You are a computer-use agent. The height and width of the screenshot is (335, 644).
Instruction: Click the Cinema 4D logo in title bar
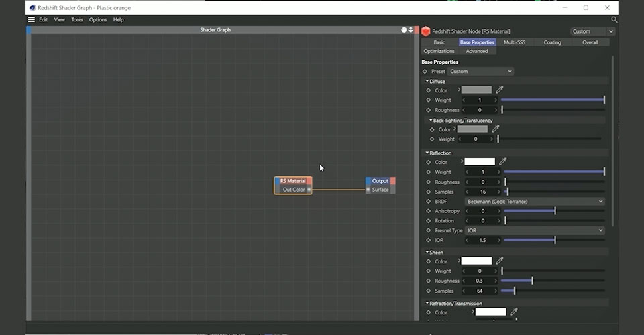click(32, 8)
